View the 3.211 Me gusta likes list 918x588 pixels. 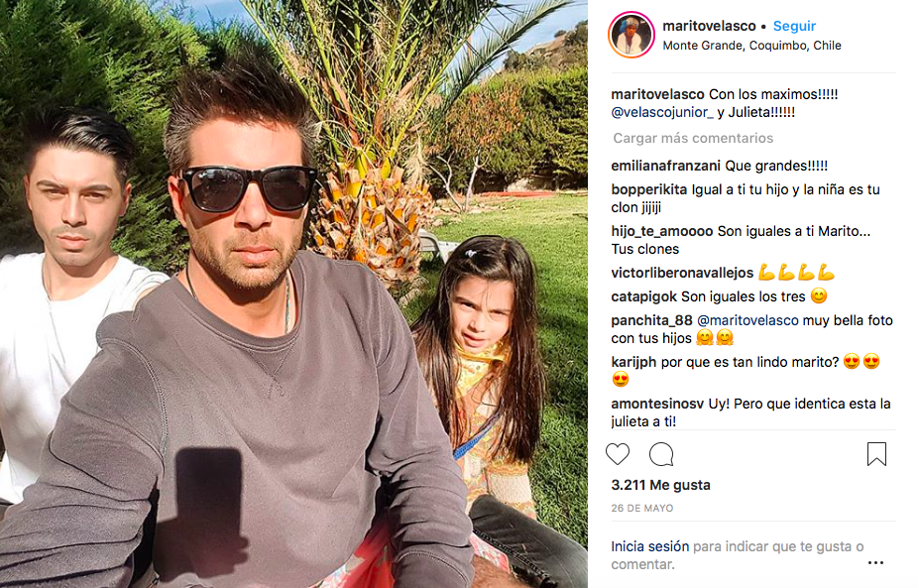(x=660, y=485)
